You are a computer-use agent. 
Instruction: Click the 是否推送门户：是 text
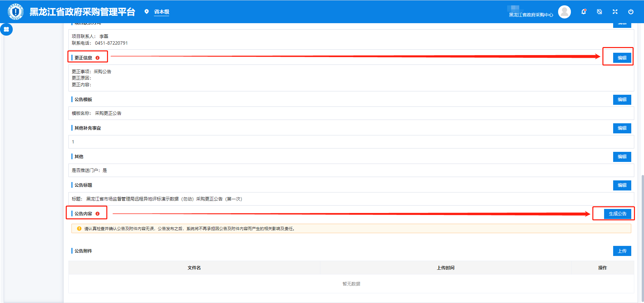point(89,170)
